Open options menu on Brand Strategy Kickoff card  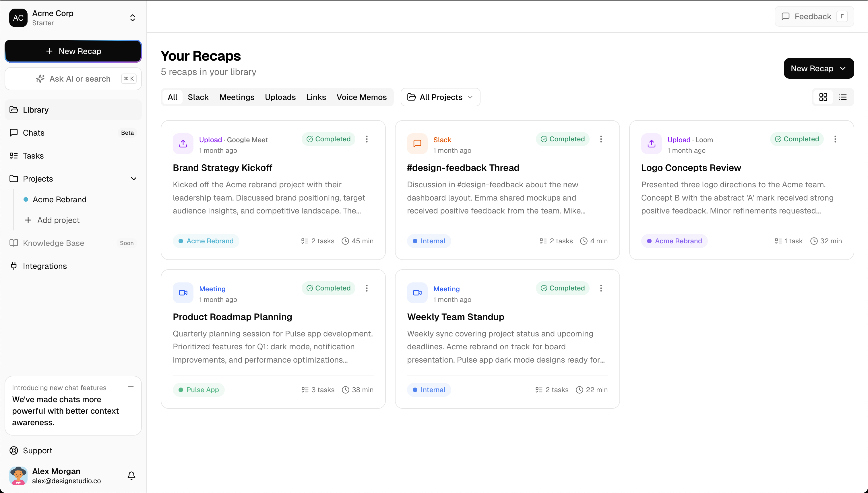367,139
